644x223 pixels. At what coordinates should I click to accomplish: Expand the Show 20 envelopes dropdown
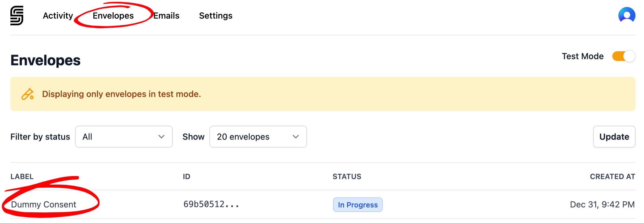[258, 137]
